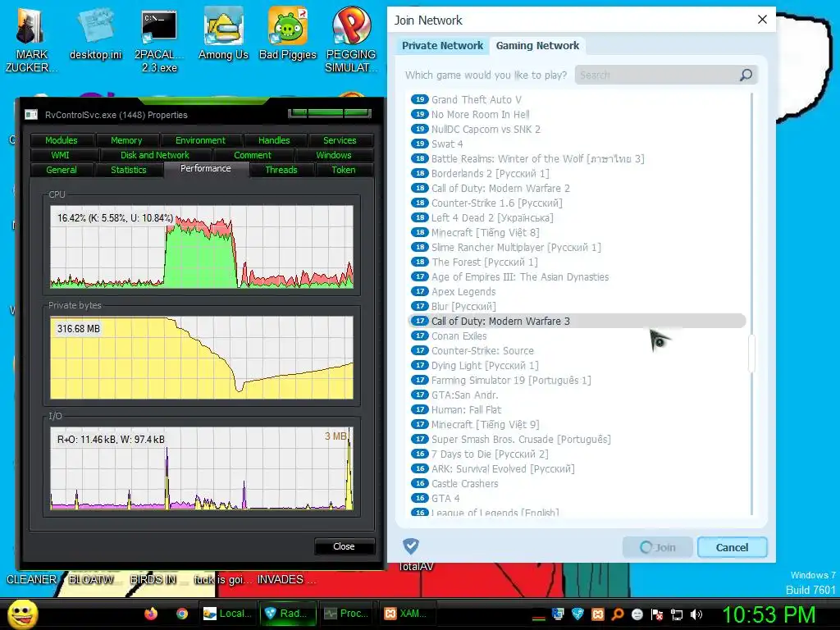840x630 pixels.
Task: Click the round smiley face tray icon
Action: [637, 614]
